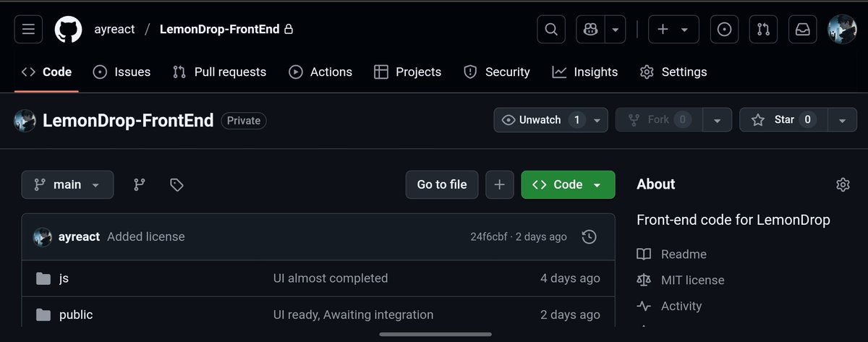Image resolution: width=868 pixels, height=342 pixels.
Task: Open the green Code dropdown button
Action: (568, 184)
